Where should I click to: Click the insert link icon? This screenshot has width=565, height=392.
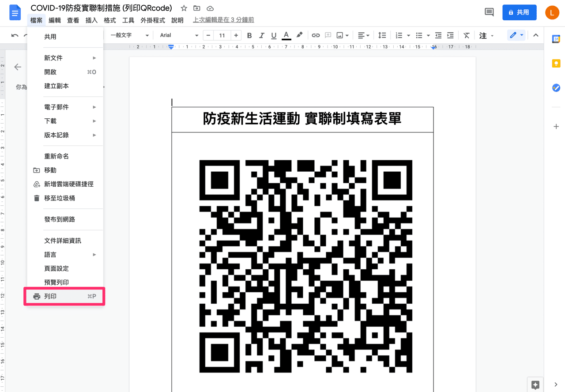click(316, 35)
